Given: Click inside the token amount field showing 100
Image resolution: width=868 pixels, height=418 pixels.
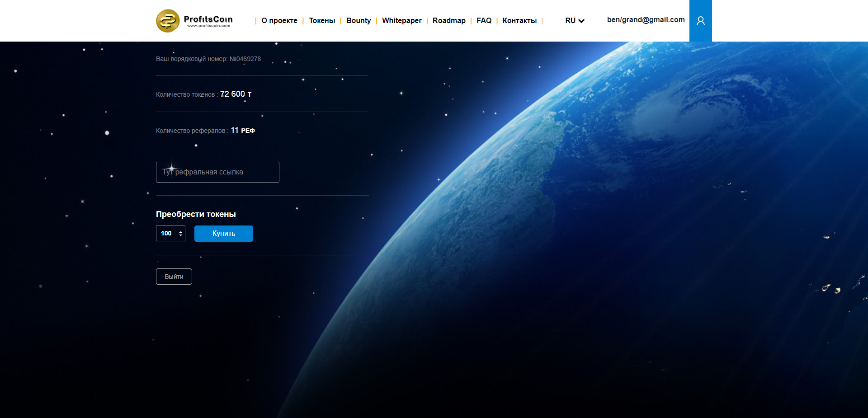Looking at the screenshot, I should [x=167, y=234].
